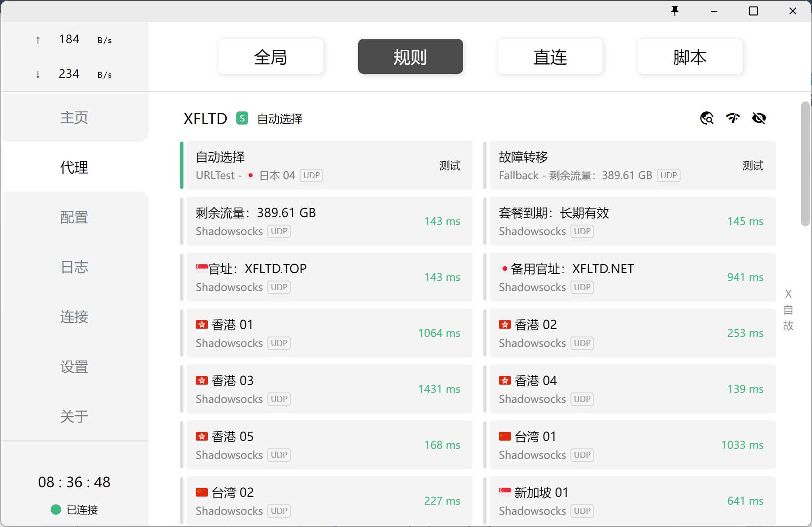Open the 主页 sidebar page
The height and width of the screenshot is (527, 812).
tap(74, 117)
